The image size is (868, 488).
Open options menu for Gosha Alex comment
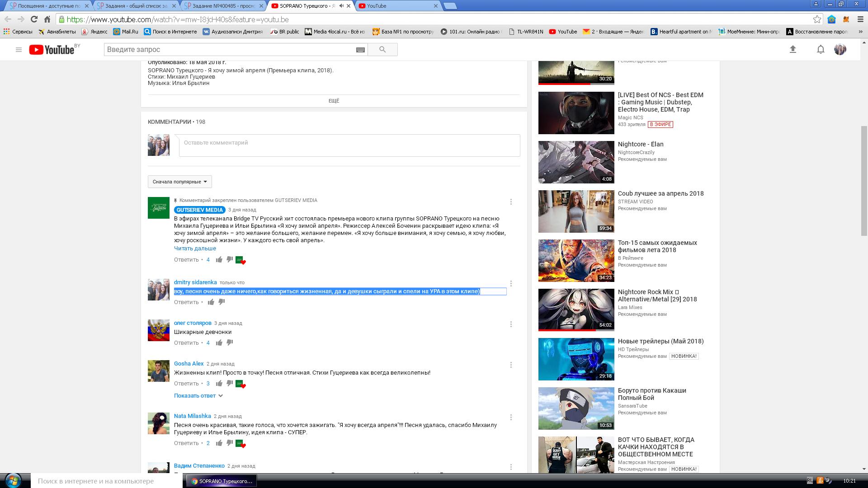coord(511,365)
